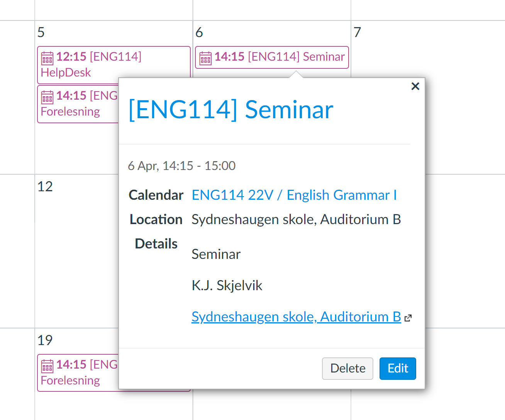This screenshot has width=505, height=420.
Task: Click day number 5 in calendar
Action: [41, 32]
